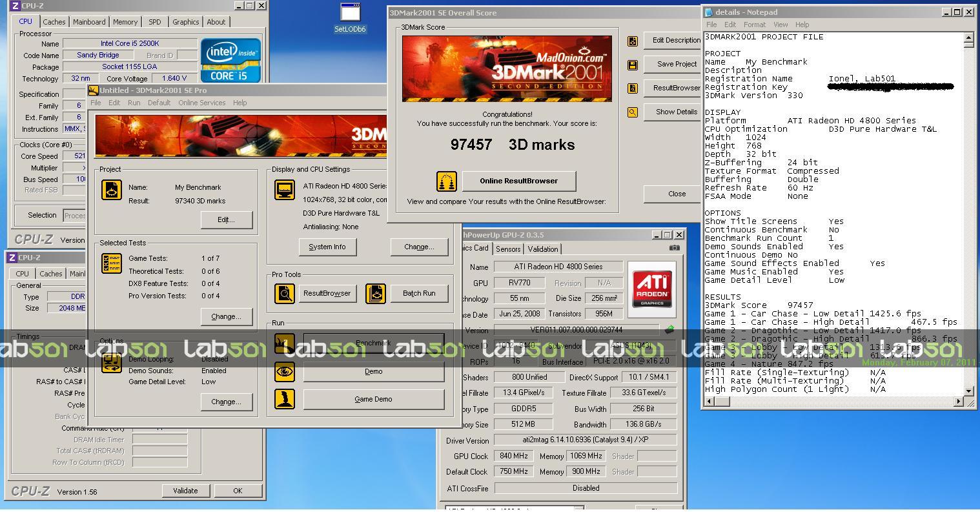This screenshot has width=980, height=512.
Task: Open the File menu in Notepad
Action: tap(711, 25)
